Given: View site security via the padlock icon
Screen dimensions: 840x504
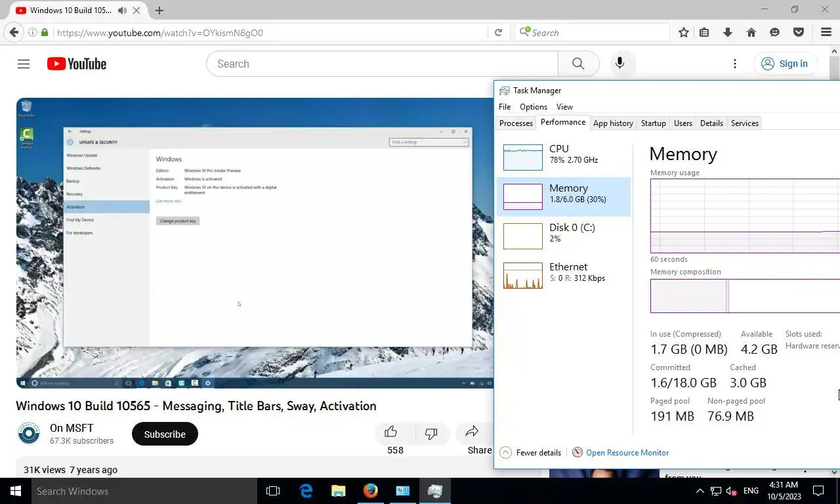Looking at the screenshot, I should (x=45, y=33).
